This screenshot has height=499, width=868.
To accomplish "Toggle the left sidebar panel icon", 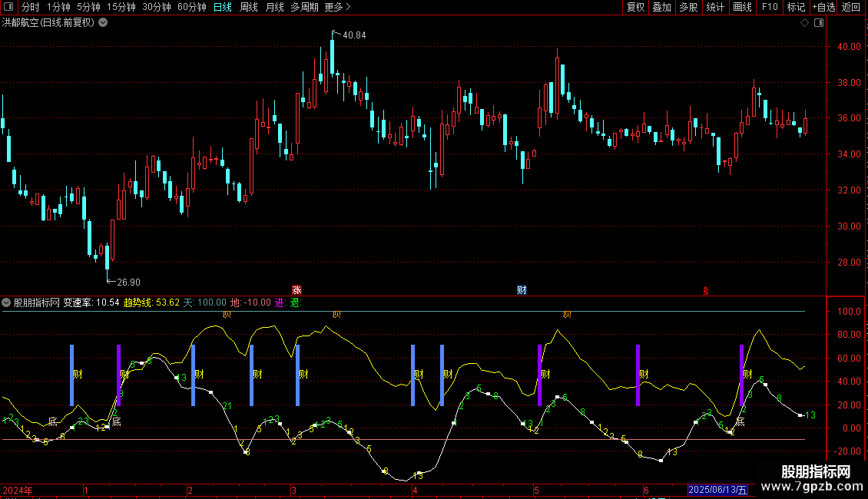I will coord(10,7).
